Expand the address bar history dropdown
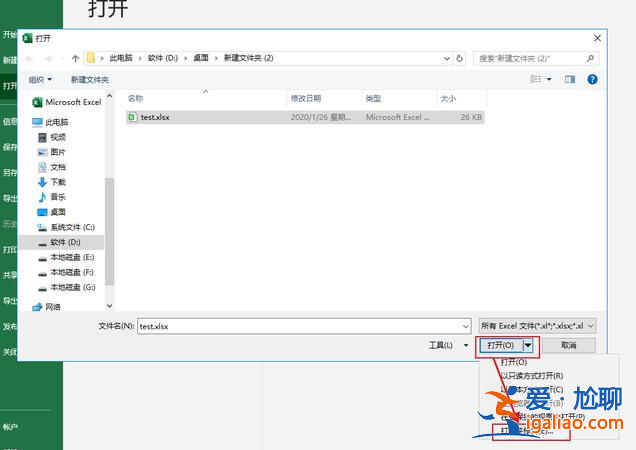Screen dimensions: 636x450 pos(447,58)
